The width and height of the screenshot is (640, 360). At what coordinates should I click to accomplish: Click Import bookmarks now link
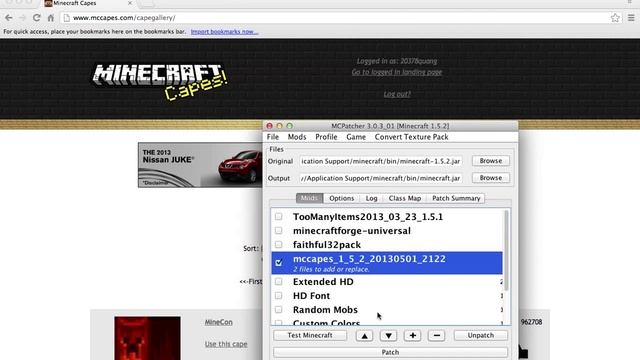click(224, 31)
